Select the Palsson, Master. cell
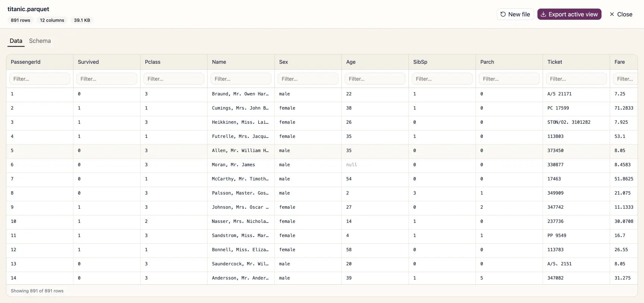644x303 pixels. pos(241,193)
